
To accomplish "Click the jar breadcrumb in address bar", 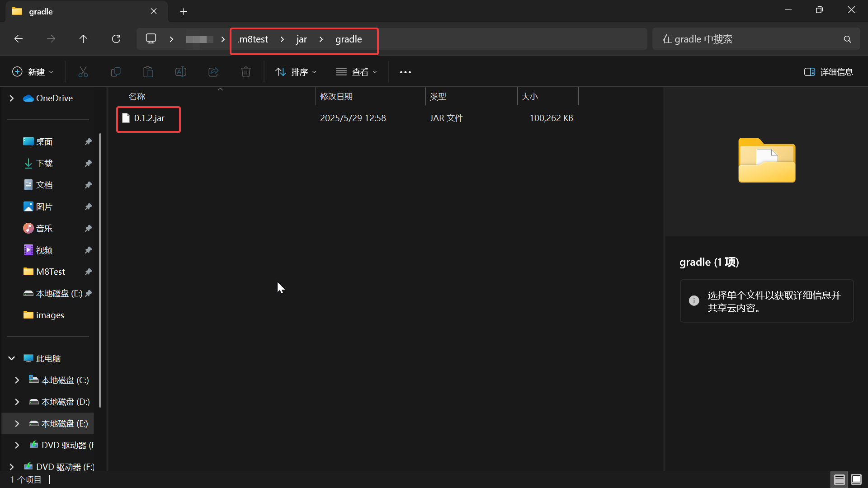I will point(302,39).
